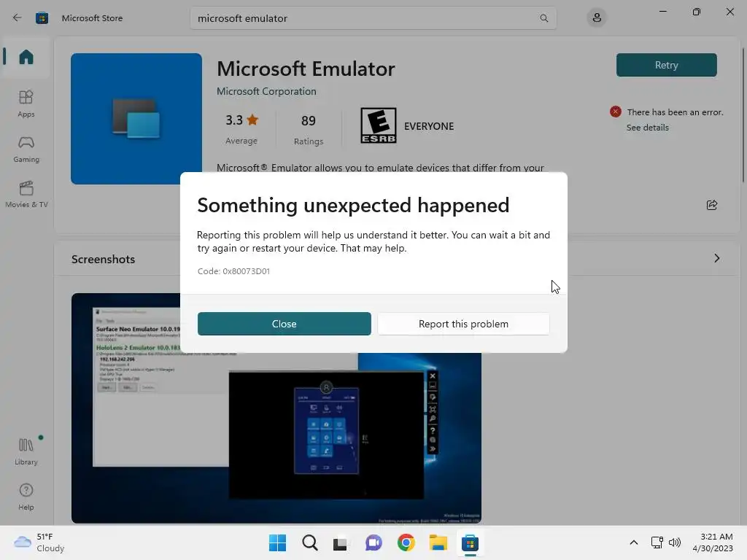Open taskbar Search

pos(309,542)
